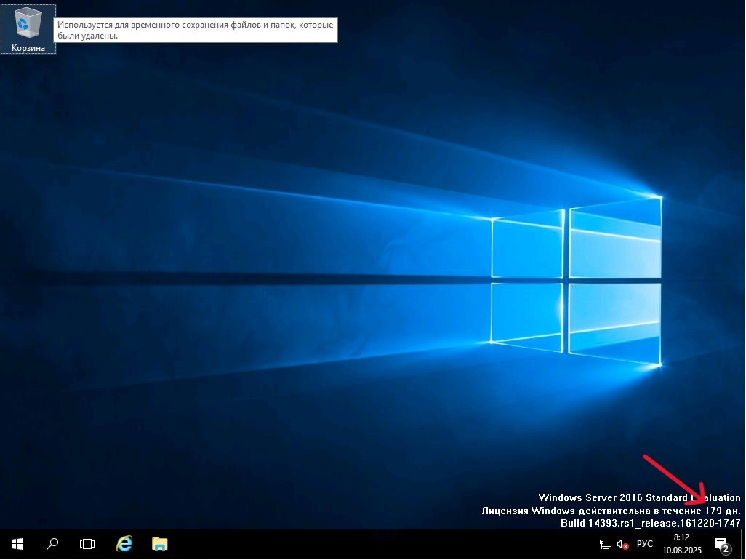Click the license validity 179 days text

coord(611,511)
